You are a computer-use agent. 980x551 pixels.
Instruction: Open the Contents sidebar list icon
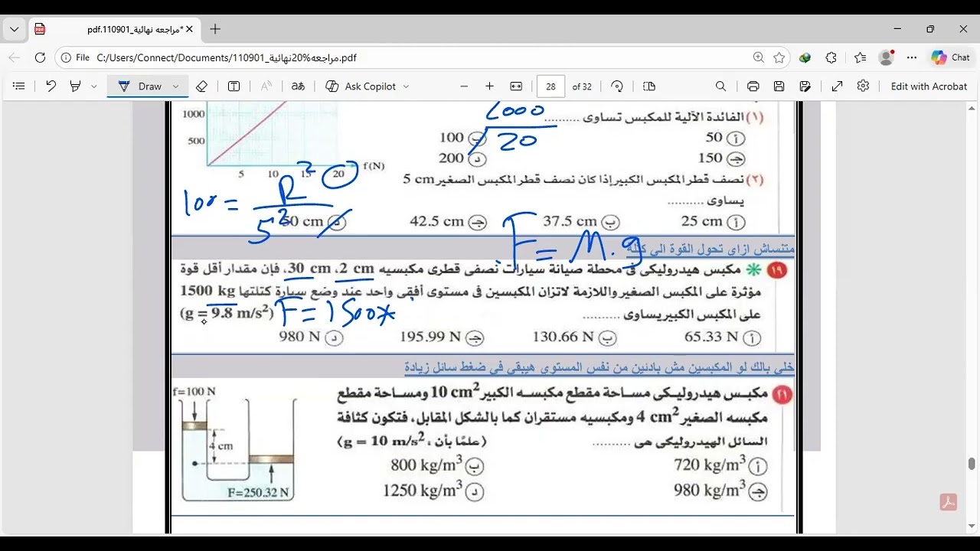(19, 86)
